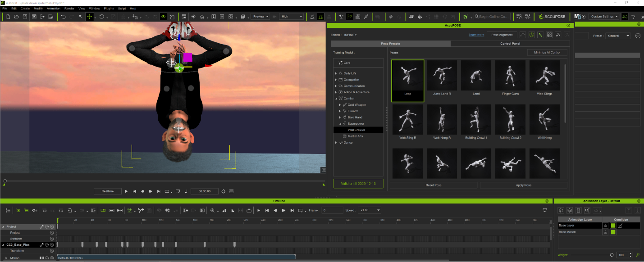The width and height of the screenshot is (644, 262).
Task: Switch to the Pose Presets tab
Action: point(390,44)
